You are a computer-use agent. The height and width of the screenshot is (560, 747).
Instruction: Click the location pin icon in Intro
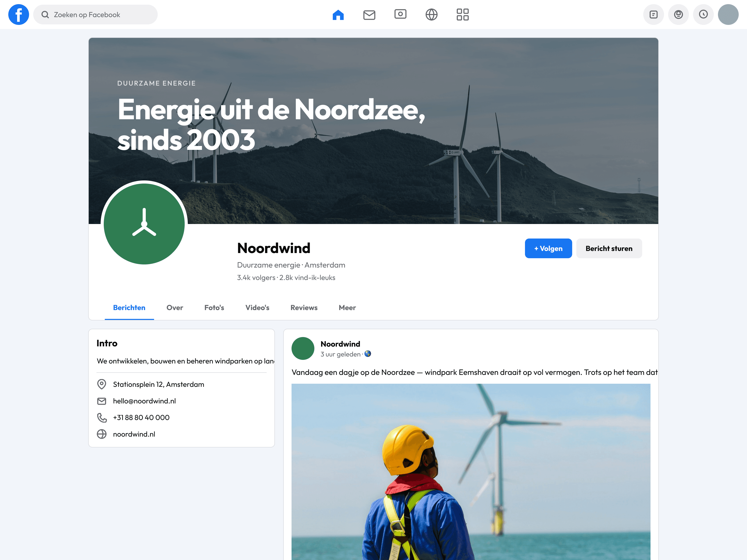pyautogui.click(x=102, y=384)
